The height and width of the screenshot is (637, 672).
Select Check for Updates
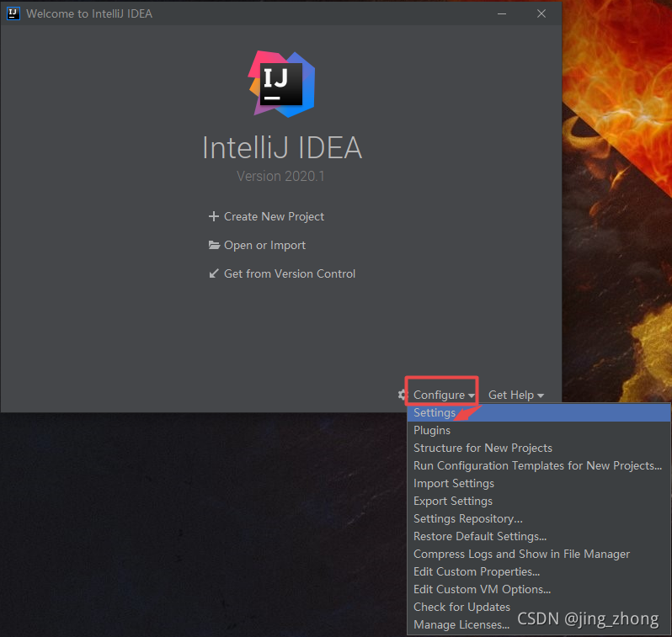(x=539, y=607)
